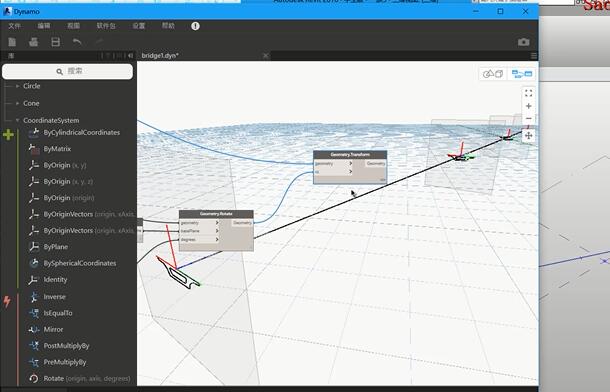610x392 pixels.
Task: Click the Open file toolbar icon
Action: 34,42
